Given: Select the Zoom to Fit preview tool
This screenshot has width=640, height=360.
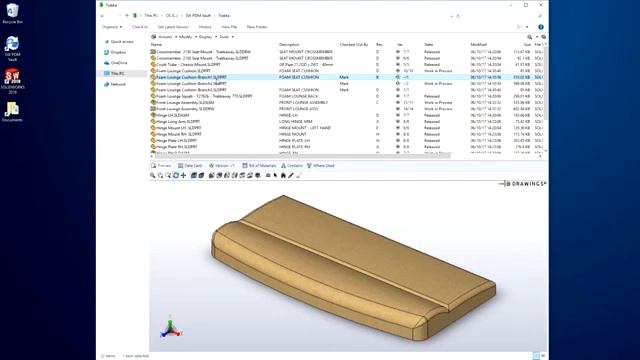Looking at the screenshot, I should 153,176.
